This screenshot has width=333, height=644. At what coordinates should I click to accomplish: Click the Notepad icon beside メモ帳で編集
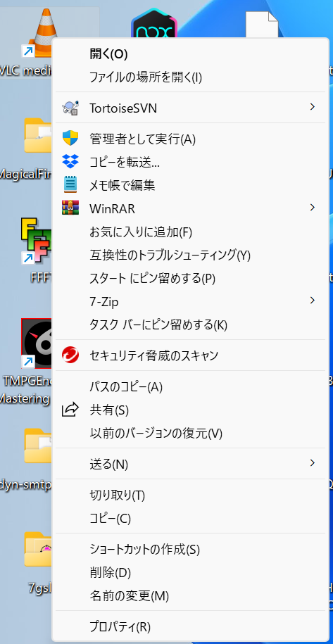(x=70, y=185)
